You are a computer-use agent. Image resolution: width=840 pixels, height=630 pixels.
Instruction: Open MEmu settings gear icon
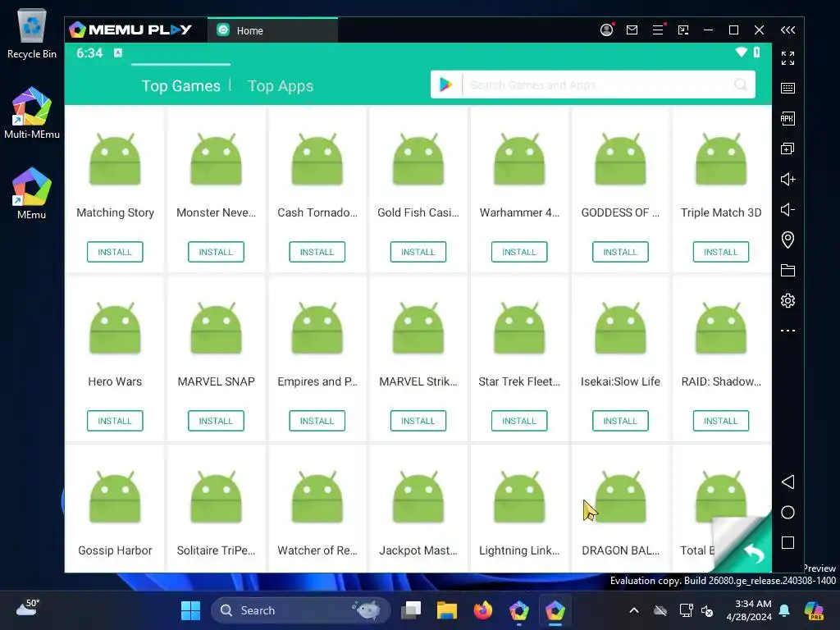point(787,300)
